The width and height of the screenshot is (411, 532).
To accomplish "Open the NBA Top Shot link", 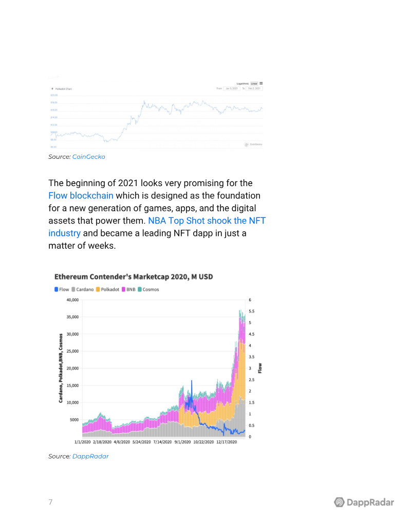I will pos(207,221).
